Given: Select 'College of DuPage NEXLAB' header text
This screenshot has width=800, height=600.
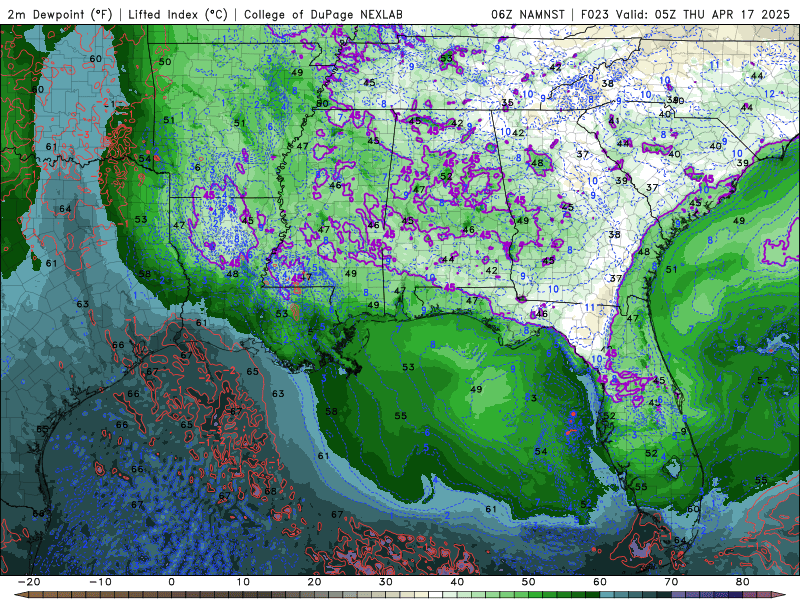Looking at the screenshot, I should pyautogui.click(x=323, y=14).
